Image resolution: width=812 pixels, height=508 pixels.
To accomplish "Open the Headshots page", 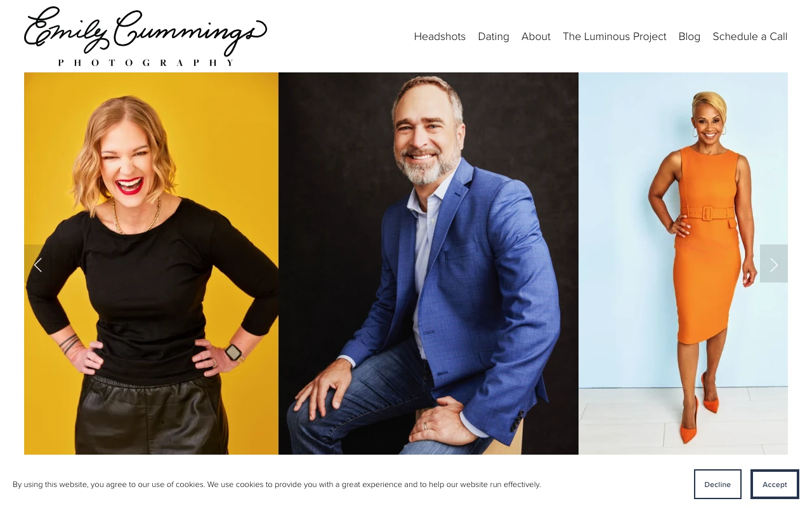I will pos(440,37).
